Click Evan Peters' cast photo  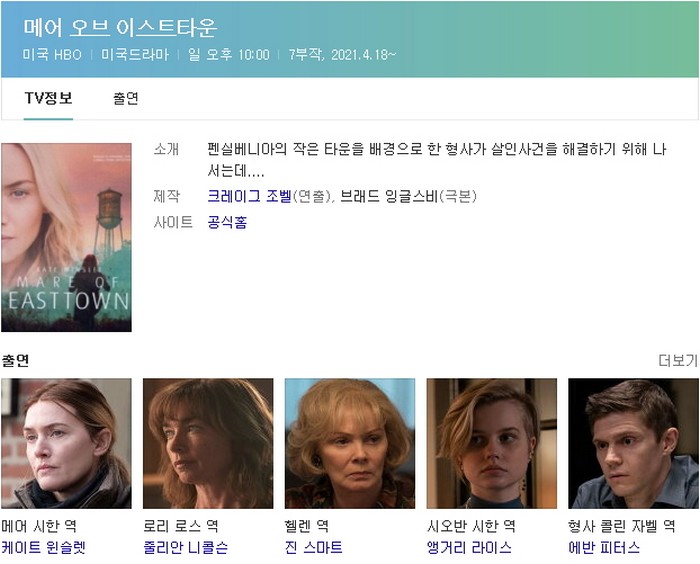click(633, 443)
